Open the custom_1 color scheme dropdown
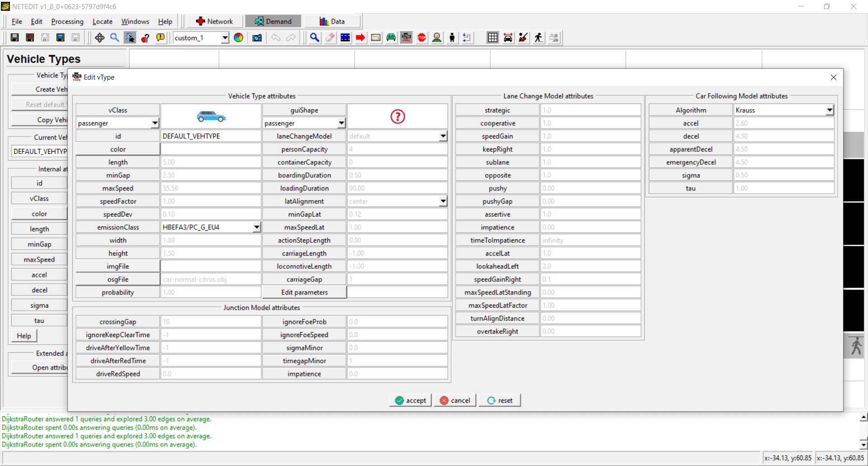 [225, 38]
